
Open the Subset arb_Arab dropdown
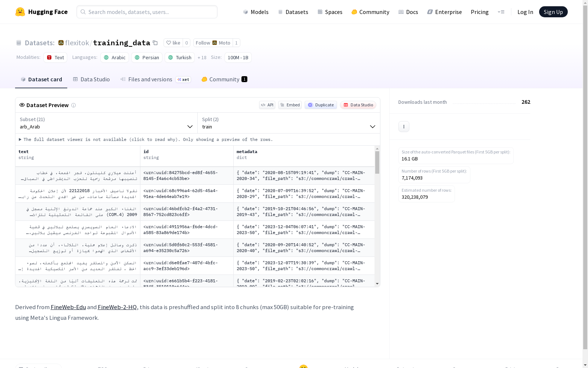pyautogui.click(x=107, y=123)
